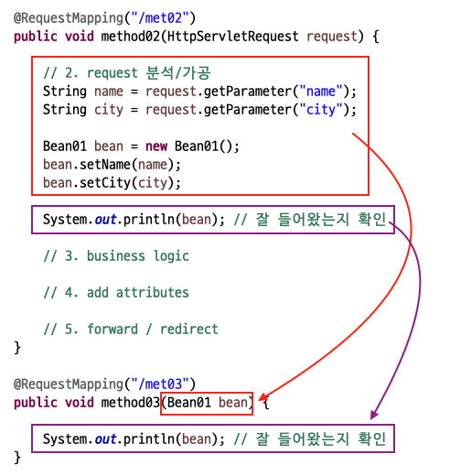Click System.out.println(bean) inside method02
The width and height of the screenshot is (450, 476).
pyautogui.click(x=134, y=220)
